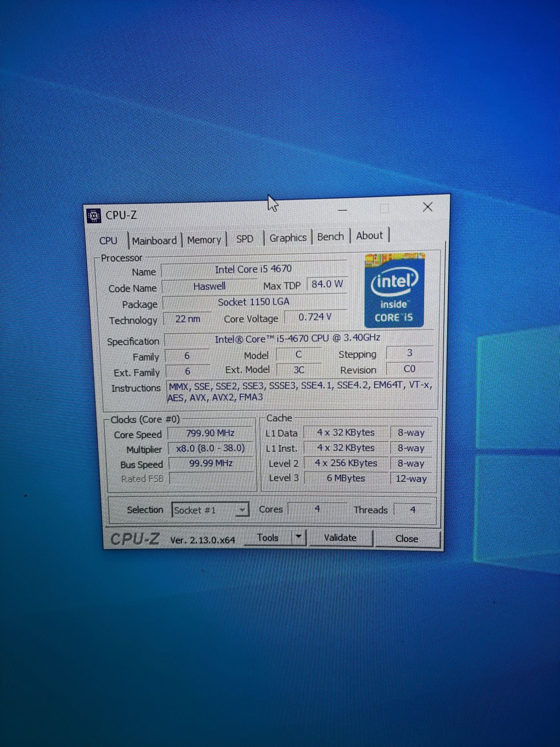Click the Bus Speed value 99.99 MHz
Image resolution: width=560 pixels, height=747 pixels.
[x=211, y=464]
